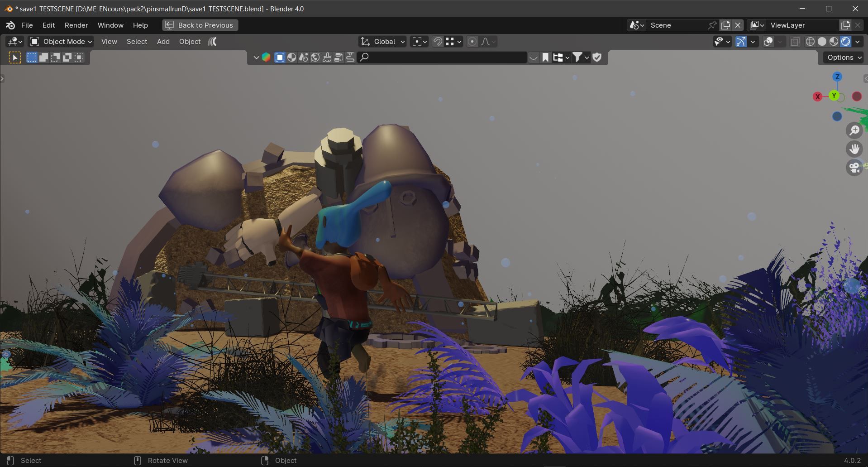Toggle snapping magnet icon
This screenshot has height=467, width=868.
(438, 42)
